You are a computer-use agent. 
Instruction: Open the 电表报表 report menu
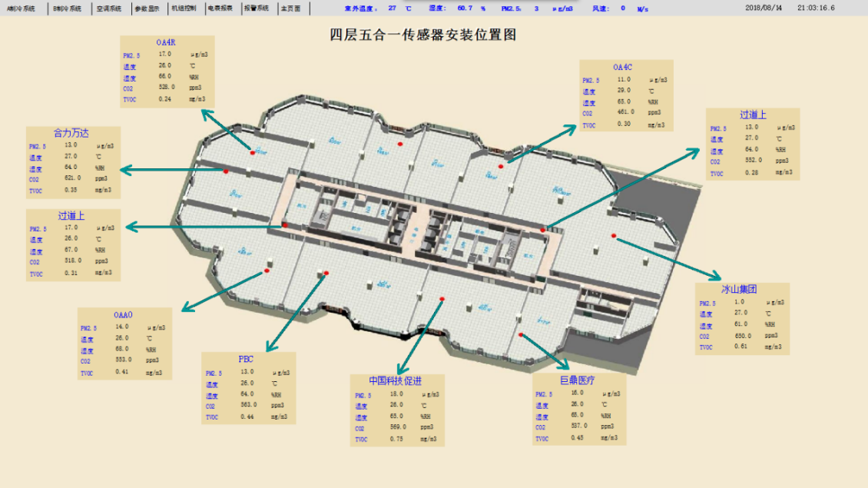pyautogui.click(x=220, y=8)
